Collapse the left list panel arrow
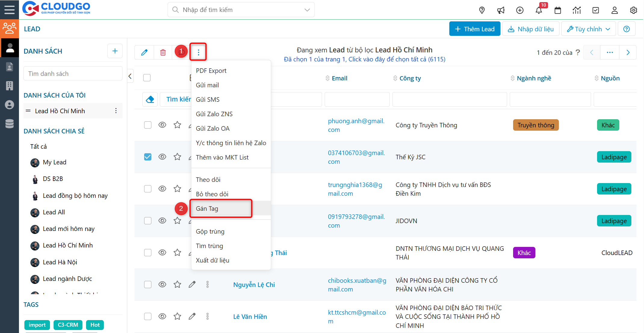The width and height of the screenshot is (644, 333). click(130, 76)
